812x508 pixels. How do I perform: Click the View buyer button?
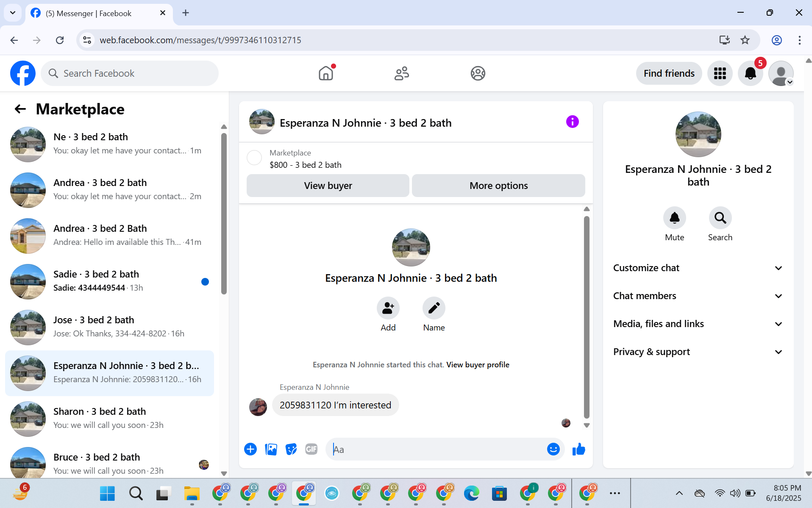(328, 186)
